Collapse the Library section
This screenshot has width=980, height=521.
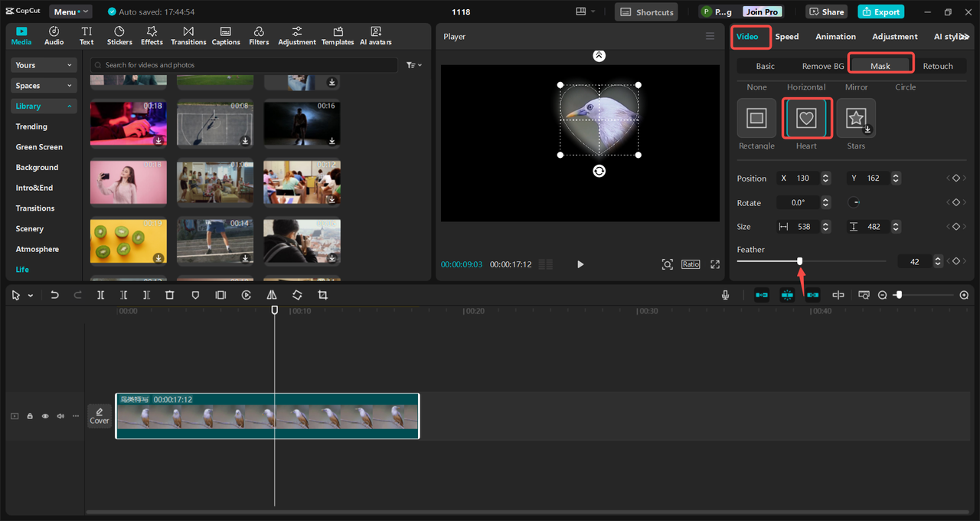coord(44,106)
